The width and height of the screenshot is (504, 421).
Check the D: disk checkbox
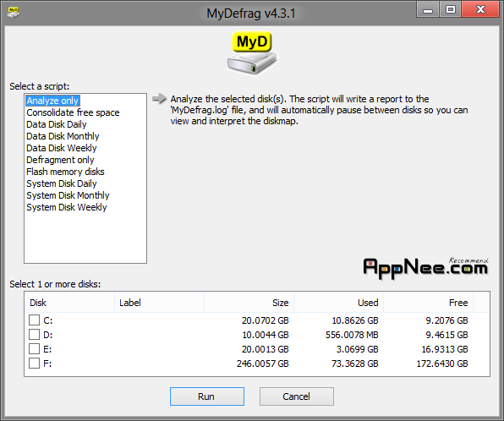tap(34, 335)
